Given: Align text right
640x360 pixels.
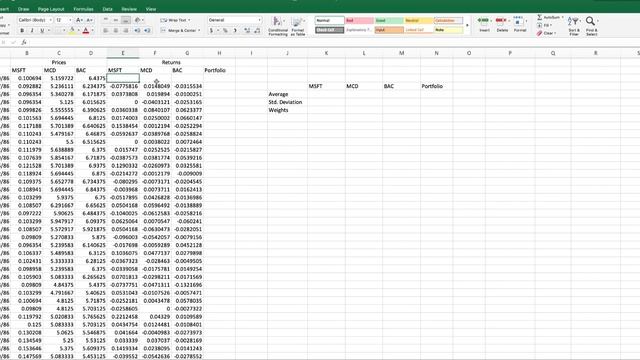Looking at the screenshot, I should coord(126,31).
